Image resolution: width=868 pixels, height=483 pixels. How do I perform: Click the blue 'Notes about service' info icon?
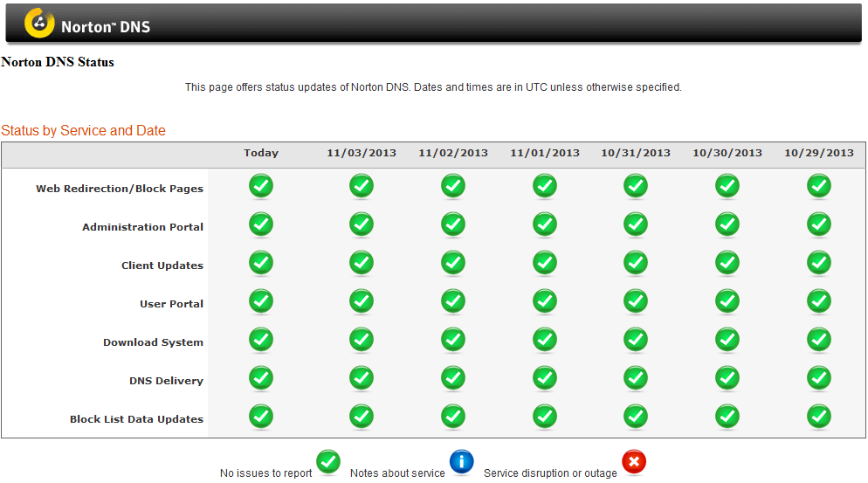pos(462,462)
